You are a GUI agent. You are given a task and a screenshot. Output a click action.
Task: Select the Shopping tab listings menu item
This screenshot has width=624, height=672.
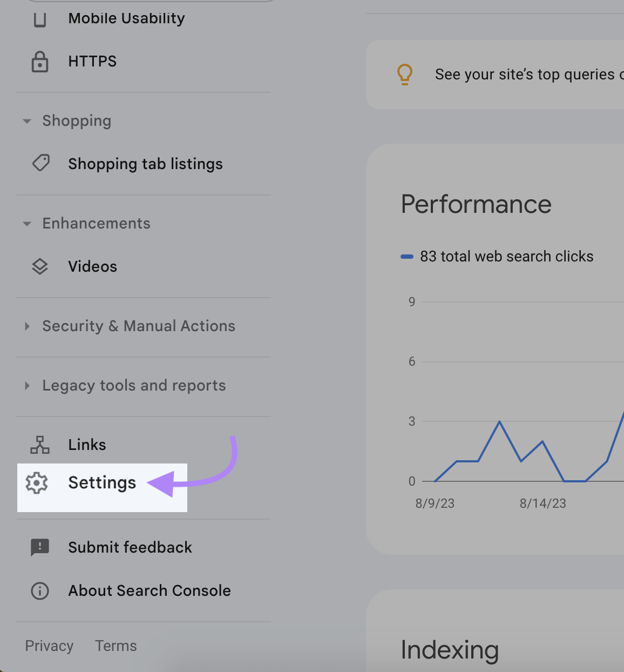pos(145,163)
